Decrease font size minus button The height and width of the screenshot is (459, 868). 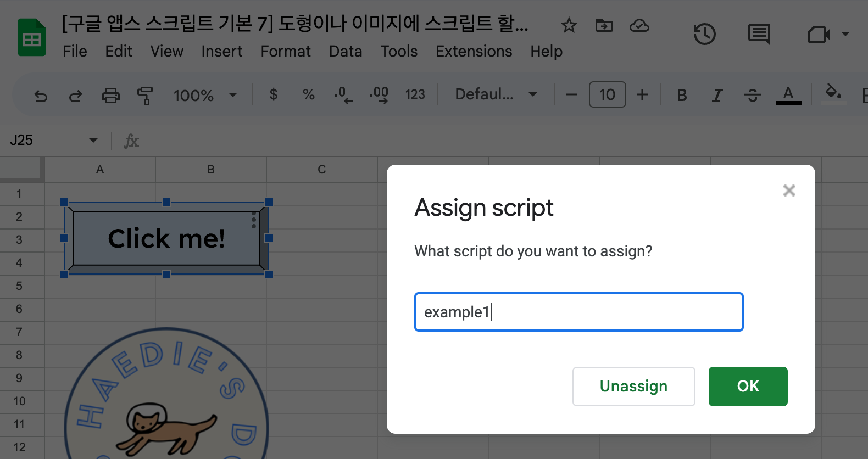[572, 95]
